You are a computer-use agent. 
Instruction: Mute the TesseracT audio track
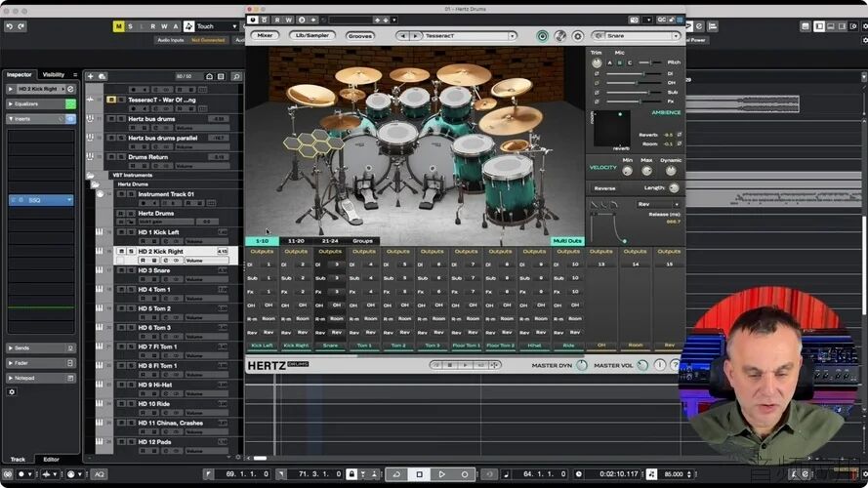(x=111, y=100)
